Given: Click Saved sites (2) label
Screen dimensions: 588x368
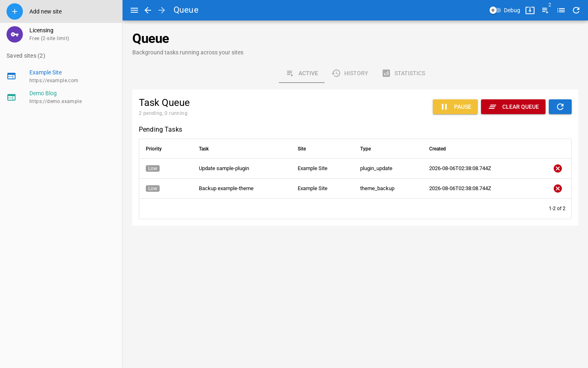Looking at the screenshot, I should (x=26, y=56).
